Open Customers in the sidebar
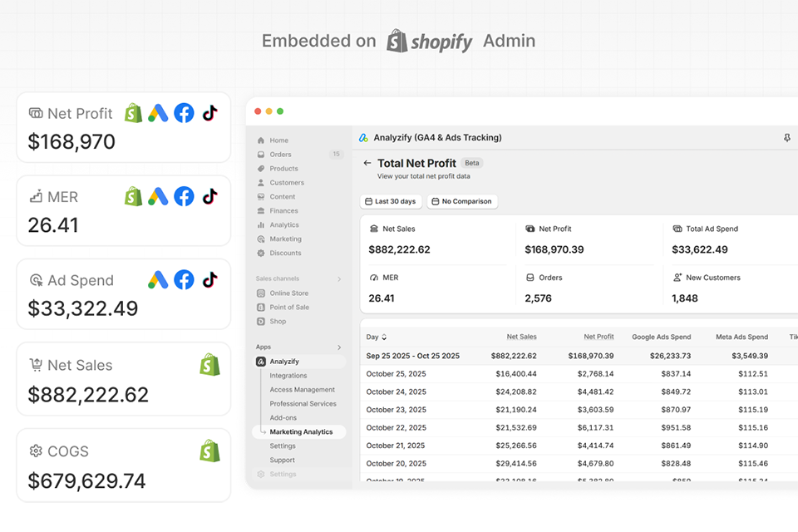Image resolution: width=798 pixels, height=532 pixels. (287, 182)
